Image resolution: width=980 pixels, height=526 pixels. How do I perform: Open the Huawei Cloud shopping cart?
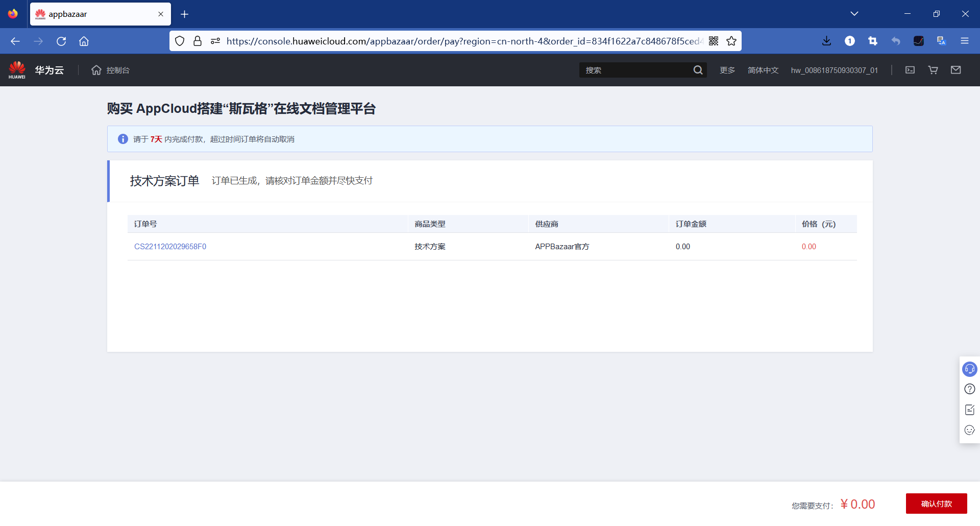pos(933,70)
